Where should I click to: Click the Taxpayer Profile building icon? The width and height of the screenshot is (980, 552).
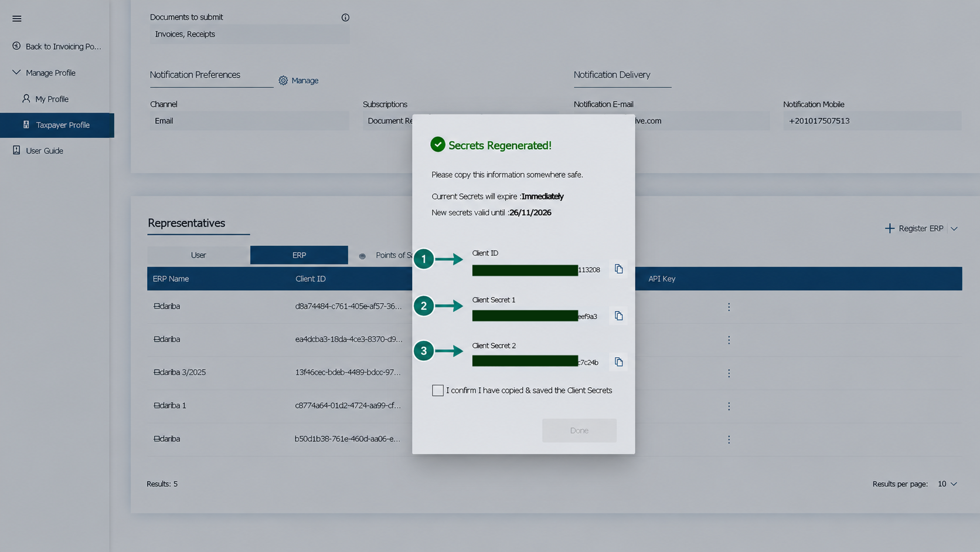[26, 125]
